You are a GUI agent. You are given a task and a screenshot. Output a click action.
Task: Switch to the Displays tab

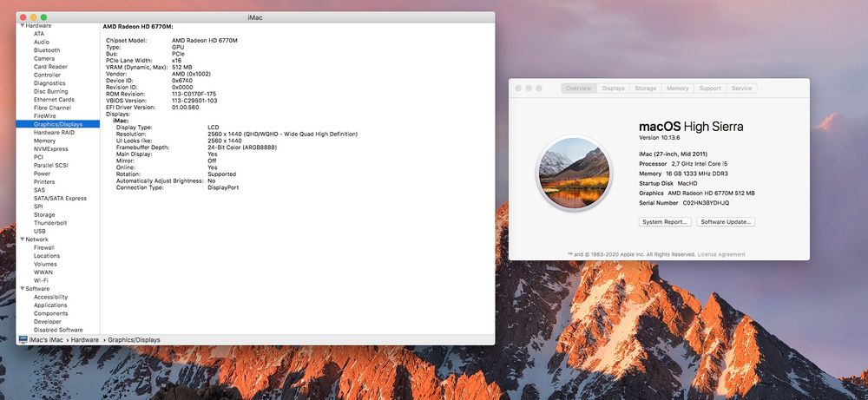click(614, 89)
